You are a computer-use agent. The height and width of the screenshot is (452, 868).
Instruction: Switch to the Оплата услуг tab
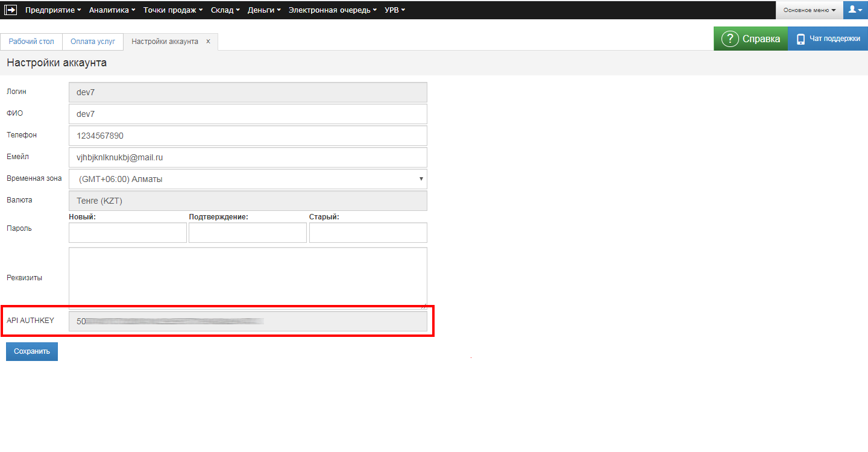(93, 42)
